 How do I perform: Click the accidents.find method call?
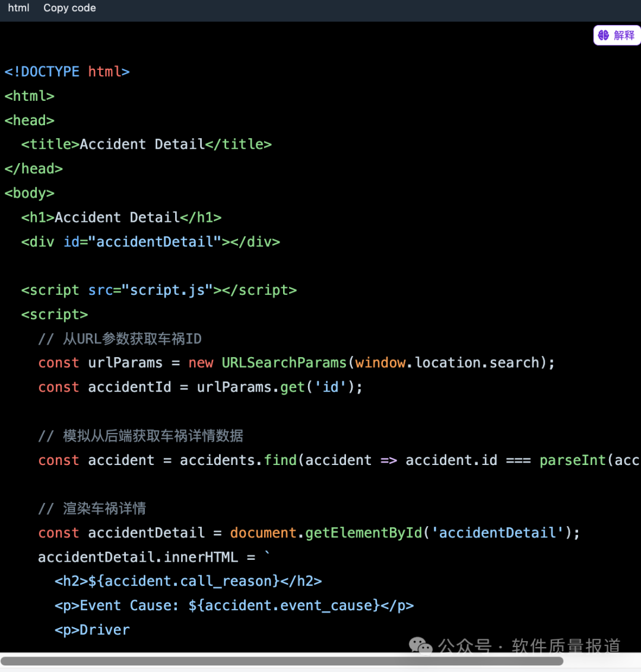coord(238,461)
